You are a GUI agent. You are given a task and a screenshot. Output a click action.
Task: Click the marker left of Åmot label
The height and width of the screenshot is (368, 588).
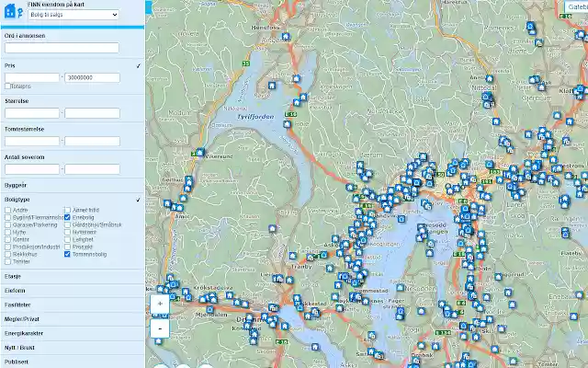167,203
